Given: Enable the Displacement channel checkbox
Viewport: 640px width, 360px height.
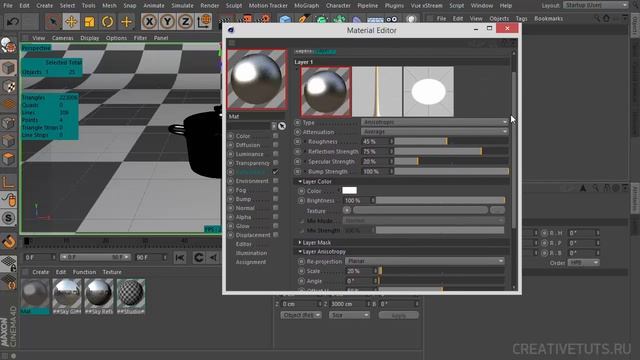Looking at the screenshot, I should click(276, 235).
